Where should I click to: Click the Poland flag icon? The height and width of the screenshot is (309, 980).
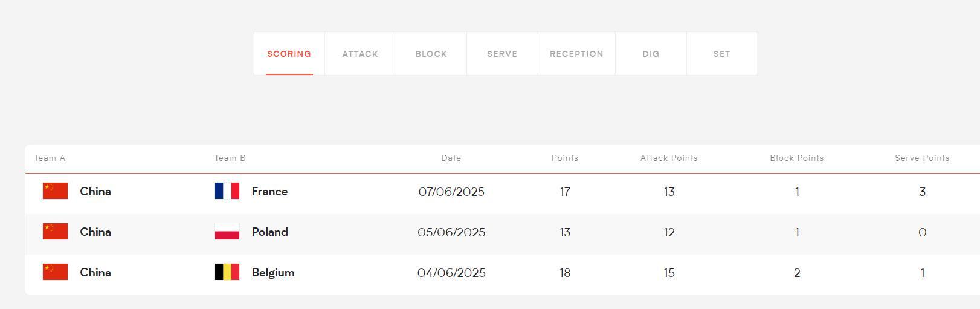[x=227, y=232]
